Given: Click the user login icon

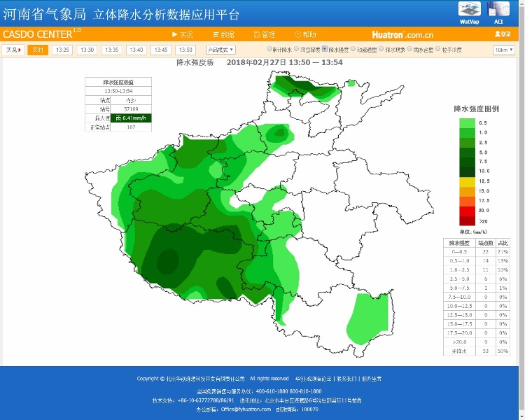Looking at the screenshot, I should (498, 34).
